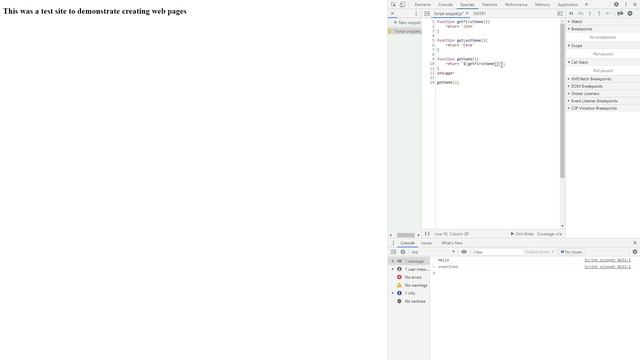Image resolution: width=640 pixels, height=360 pixels.
Task: Open the Performance tab
Action: click(x=516, y=4)
